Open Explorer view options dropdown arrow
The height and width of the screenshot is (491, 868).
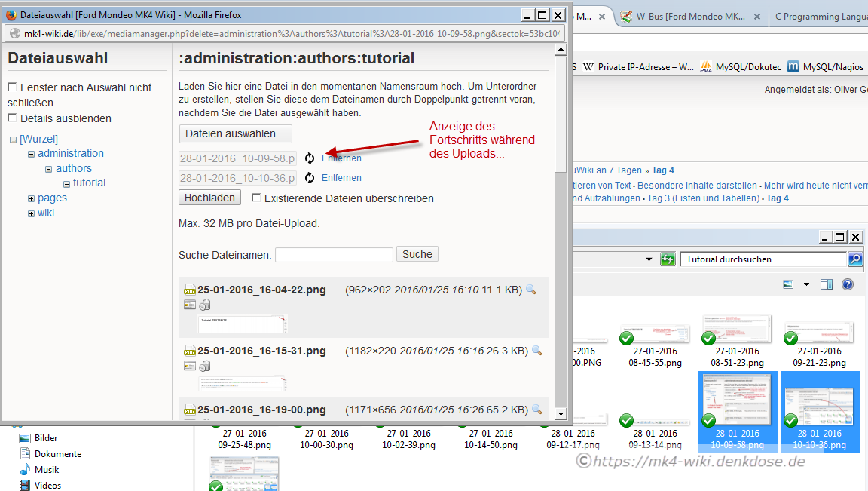pos(805,284)
